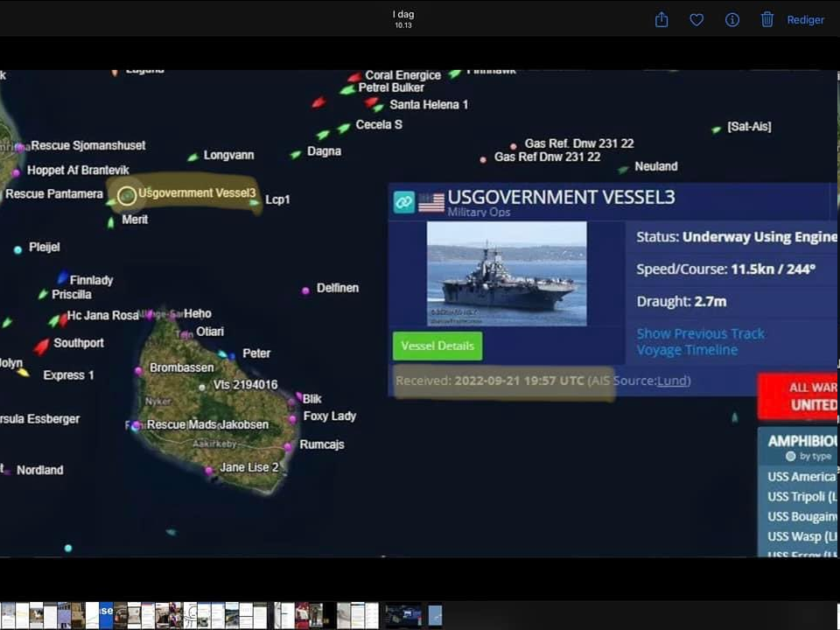This screenshot has width=840, height=630.
Task: Tap the share icon in top bar
Action: 661,20
